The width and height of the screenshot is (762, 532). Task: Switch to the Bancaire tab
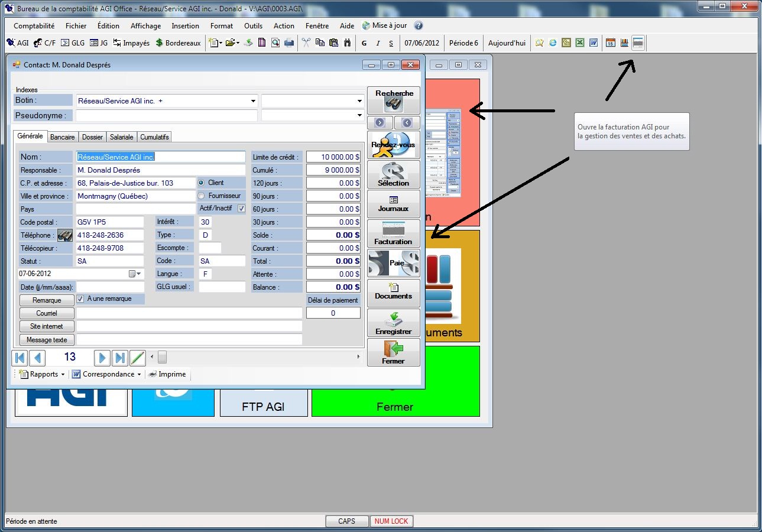[62, 137]
